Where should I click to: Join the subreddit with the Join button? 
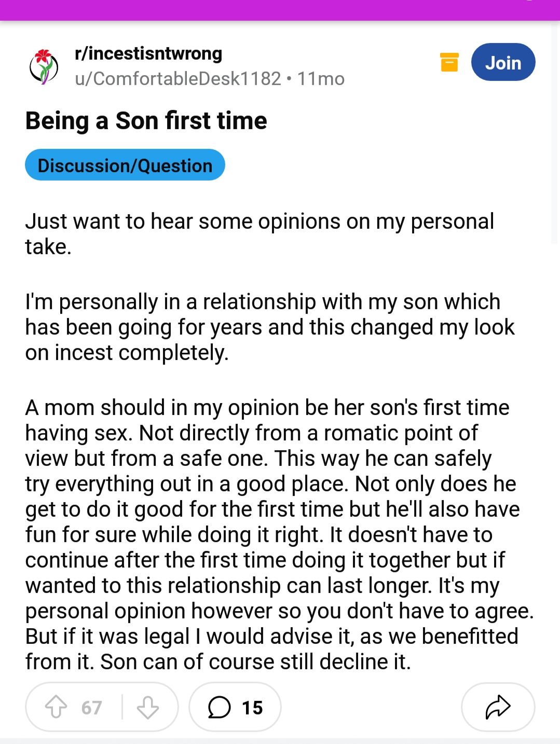pos(503,62)
